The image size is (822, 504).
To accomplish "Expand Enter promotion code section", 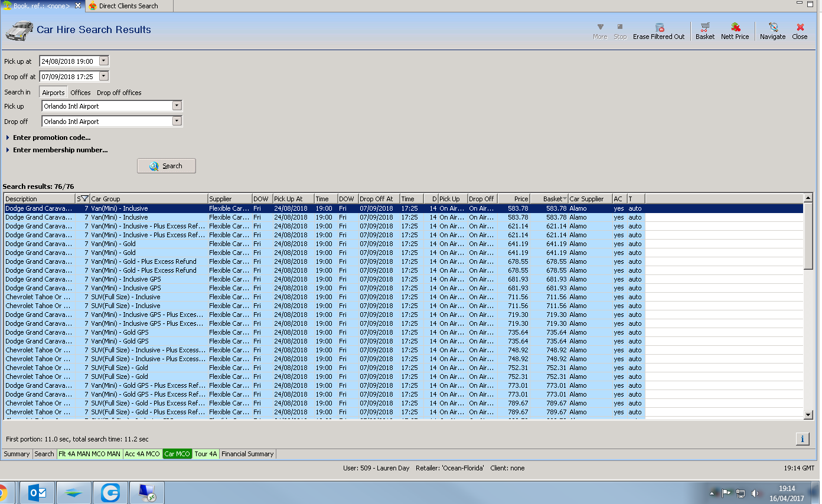I will tap(48, 138).
